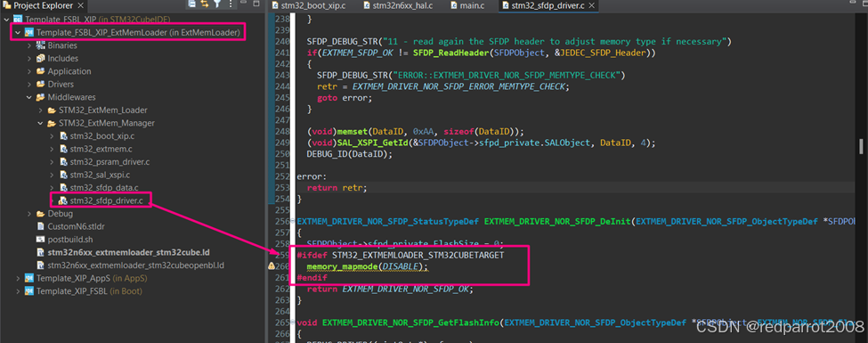Close the Project Explorer tab
Viewport: 868px width, 343px height.
[80, 5]
